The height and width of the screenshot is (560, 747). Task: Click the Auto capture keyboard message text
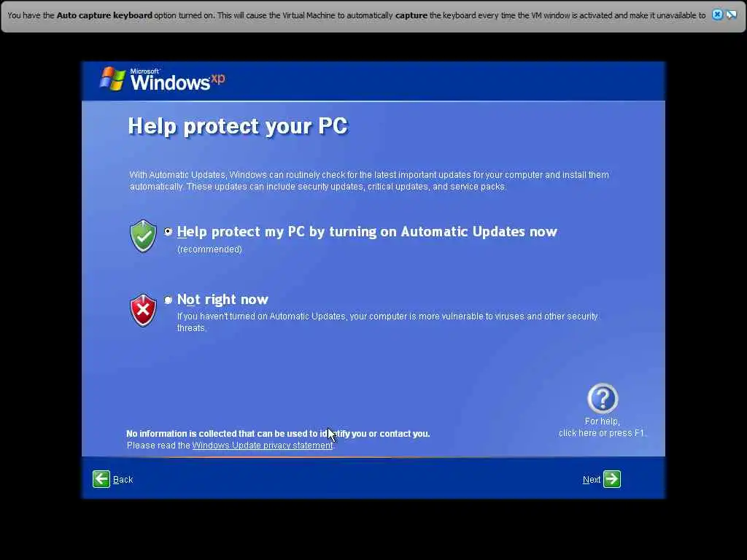point(356,15)
